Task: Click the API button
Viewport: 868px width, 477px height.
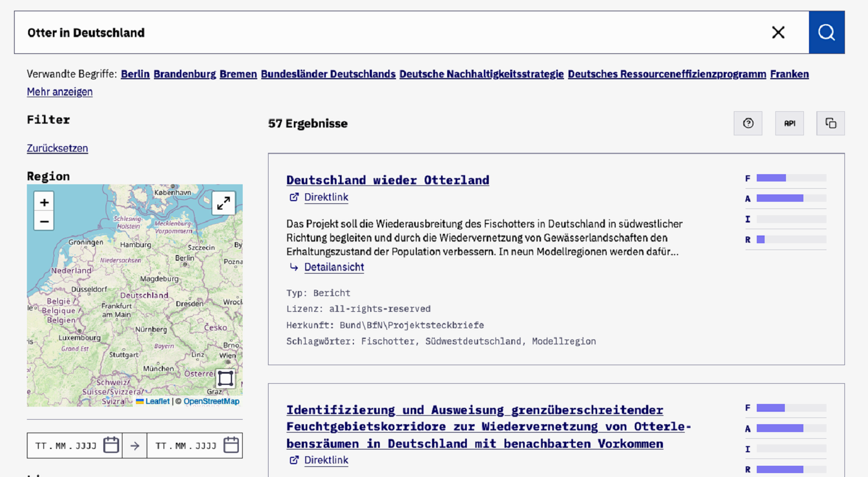Action: pos(789,124)
